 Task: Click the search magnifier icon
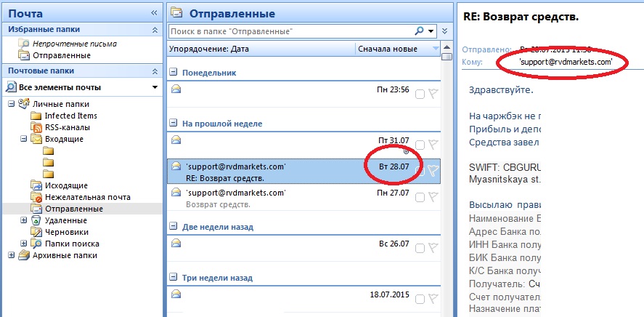(419, 31)
